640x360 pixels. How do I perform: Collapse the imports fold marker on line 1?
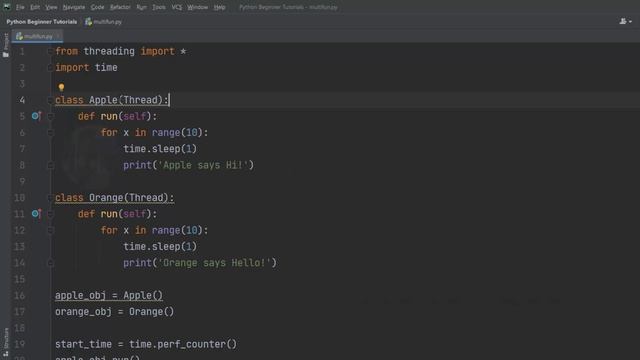coord(50,51)
